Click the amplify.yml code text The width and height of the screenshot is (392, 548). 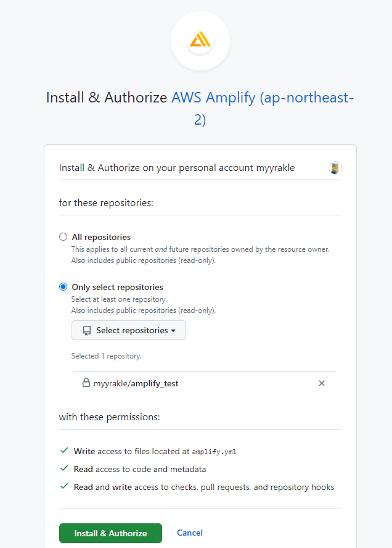point(214,452)
